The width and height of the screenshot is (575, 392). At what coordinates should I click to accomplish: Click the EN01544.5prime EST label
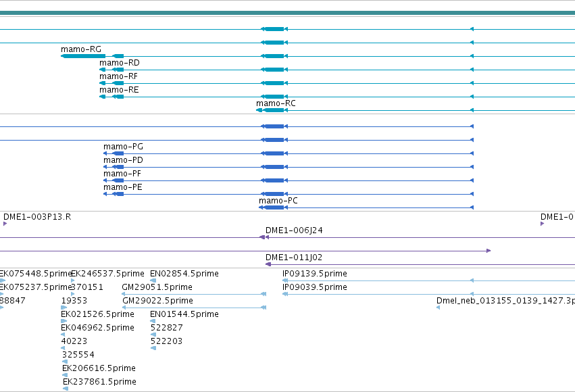pyautogui.click(x=184, y=314)
